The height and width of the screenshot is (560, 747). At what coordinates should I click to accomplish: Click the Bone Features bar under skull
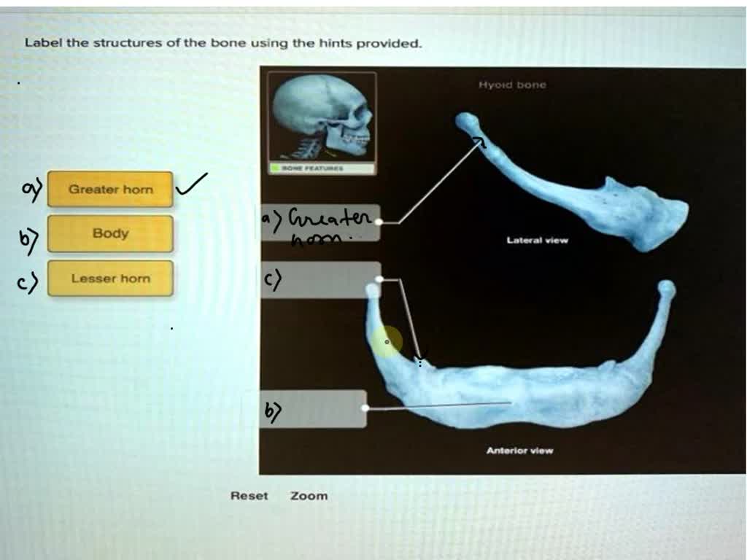[x=322, y=168]
